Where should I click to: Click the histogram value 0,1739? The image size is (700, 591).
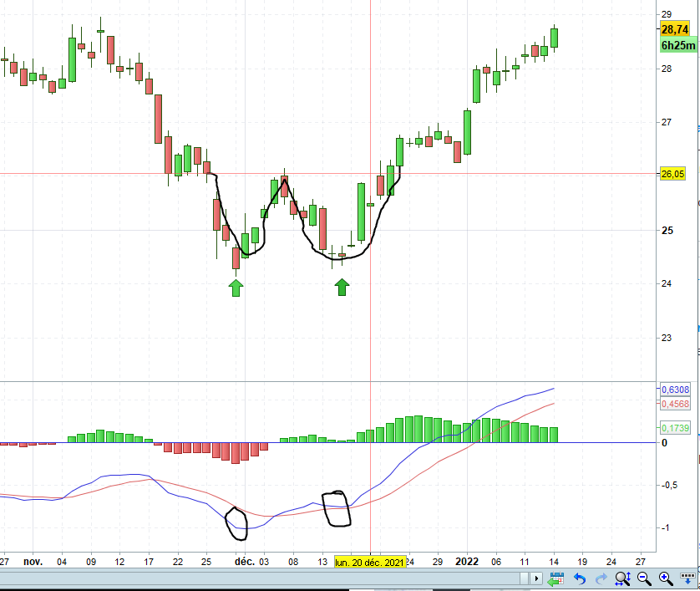point(675,428)
